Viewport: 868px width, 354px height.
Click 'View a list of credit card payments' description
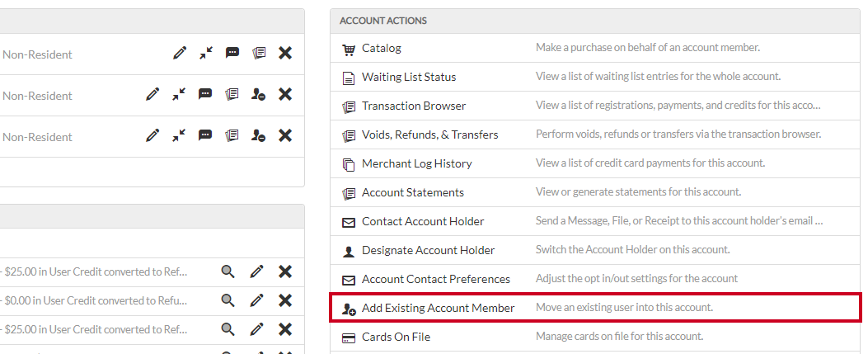click(x=650, y=163)
